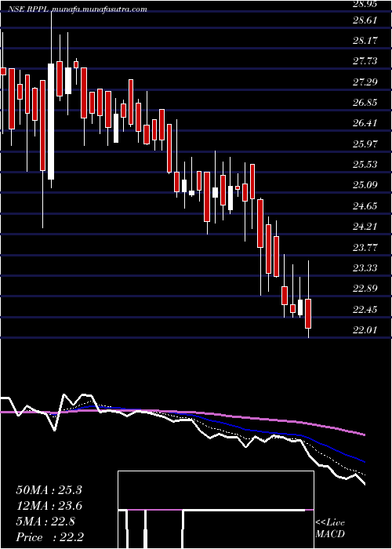Screen dimensions: 392x549
Task: Click the 22.01 price axis label
Action: click(365, 330)
